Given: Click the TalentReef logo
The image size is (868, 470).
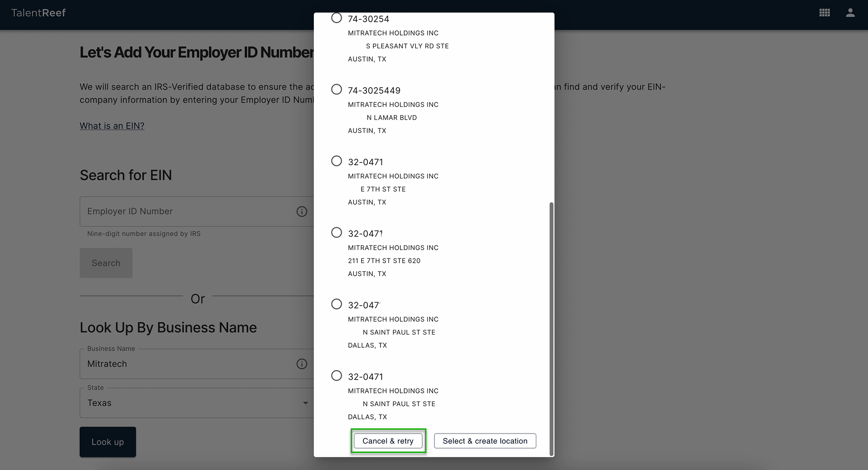Looking at the screenshot, I should point(38,13).
